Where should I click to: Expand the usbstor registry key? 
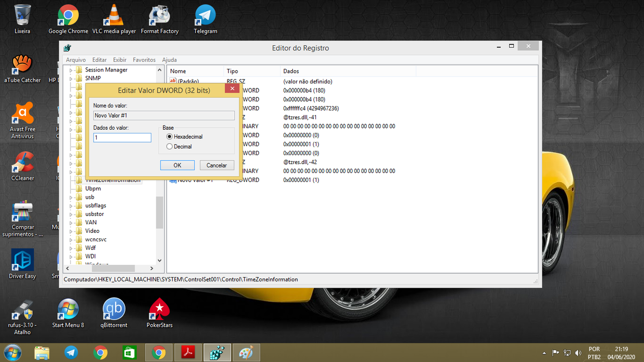point(71,214)
